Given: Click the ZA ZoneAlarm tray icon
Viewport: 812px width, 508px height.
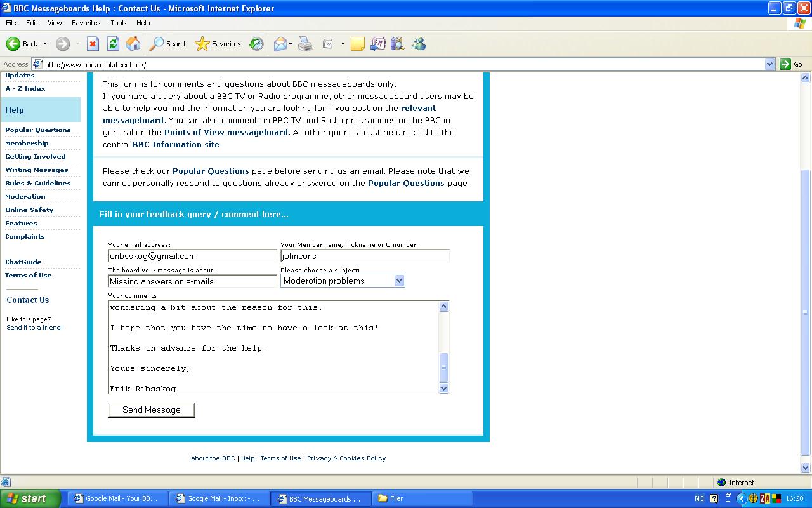Looking at the screenshot, I should pyautogui.click(x=764, y=498).
